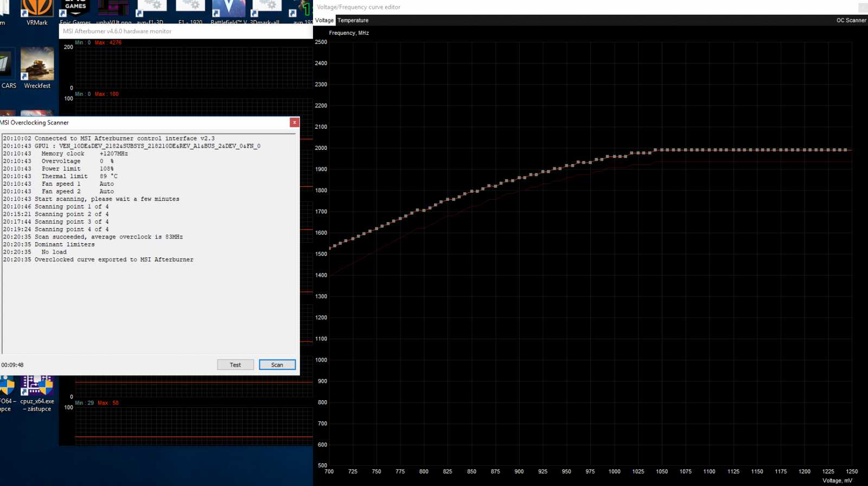Open the avp-f1-3D desktop shortcut
The image size is (868, 486).
[150, 12]
